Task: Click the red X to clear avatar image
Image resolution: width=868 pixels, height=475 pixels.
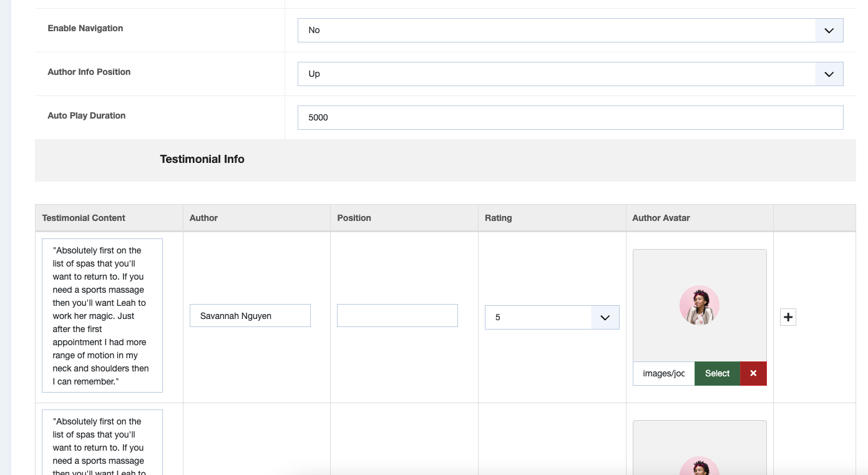Action: coord(753,373)
